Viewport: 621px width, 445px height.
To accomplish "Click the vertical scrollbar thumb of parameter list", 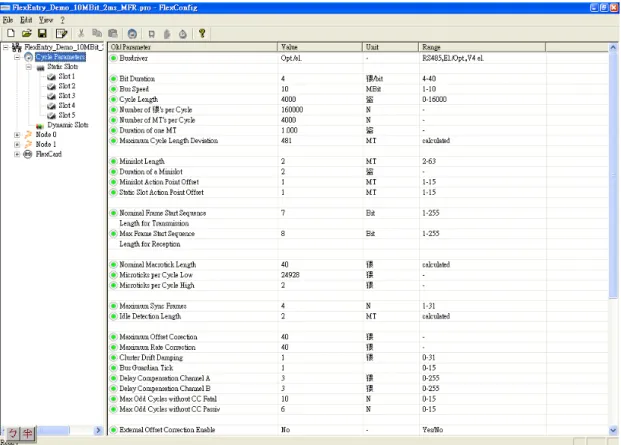I will coord(613,175).
